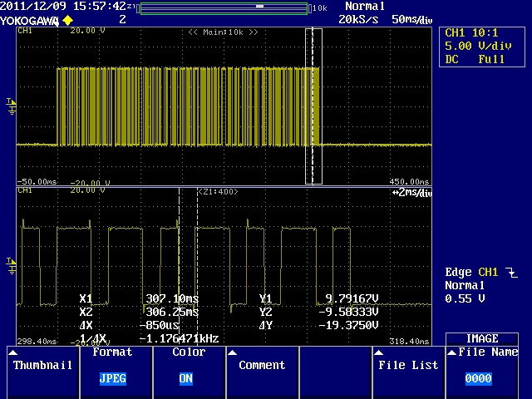Open the File List menu
Viewport: 532px width, 399px height.
click(x=408, y=372)
